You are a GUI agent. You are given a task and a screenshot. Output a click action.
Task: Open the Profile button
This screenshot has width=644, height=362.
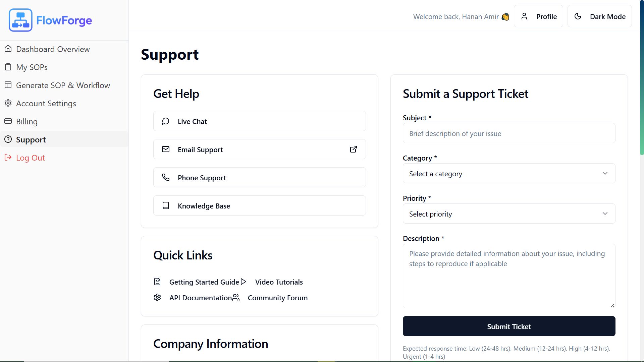click(x=538, y=16)
